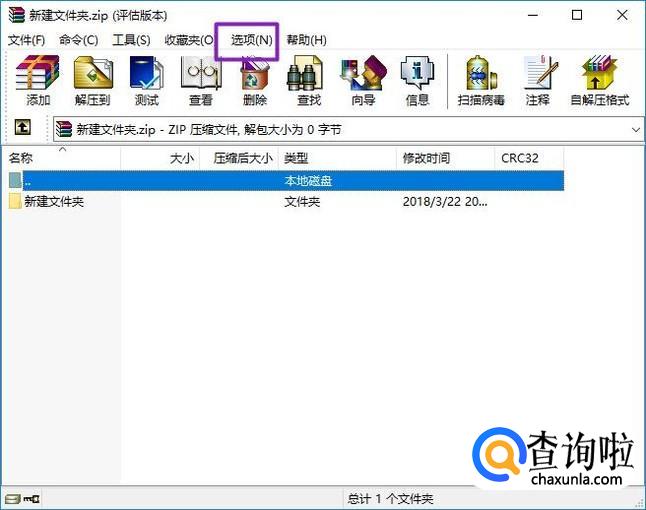The width and height of the screenshot is (646, 510).
Task: Click the 文件夹 type cell
Action: [x=302, y=201]
